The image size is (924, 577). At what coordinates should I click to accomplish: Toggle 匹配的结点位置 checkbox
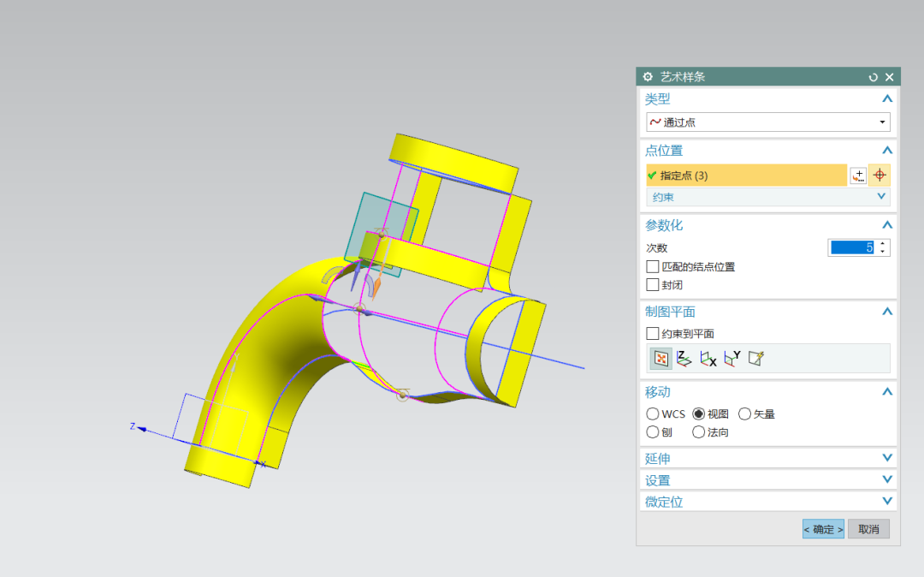(x=652, y=267)
